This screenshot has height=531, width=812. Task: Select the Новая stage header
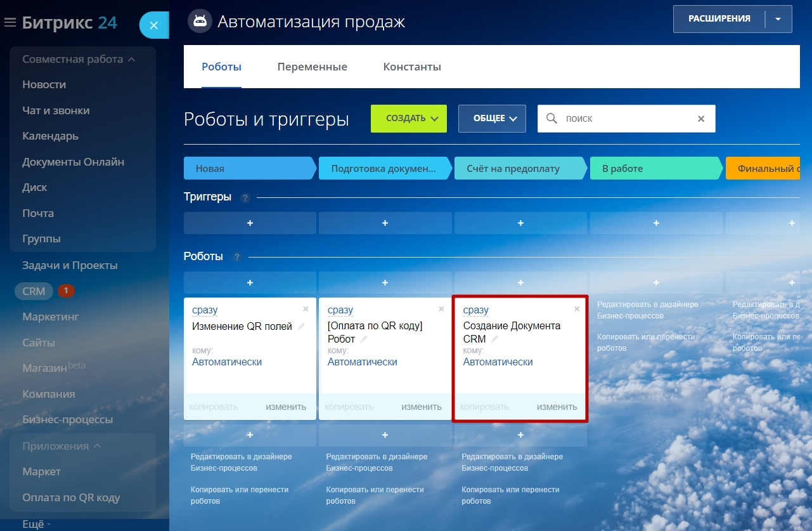pyautogui.click(x=250, y=169)
